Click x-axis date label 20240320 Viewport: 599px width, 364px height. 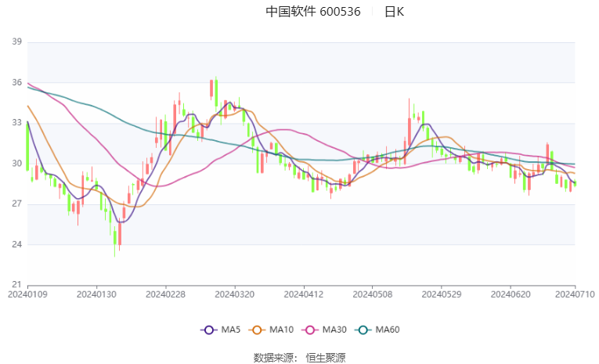click(235, 294)
